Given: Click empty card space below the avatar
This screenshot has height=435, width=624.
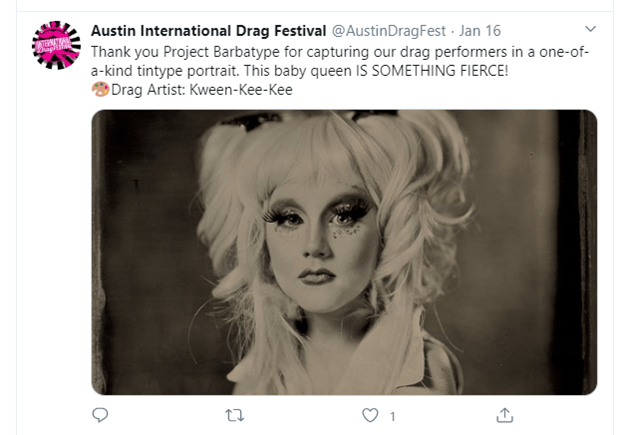Looking at the screenshot, I should pos(56,239).
